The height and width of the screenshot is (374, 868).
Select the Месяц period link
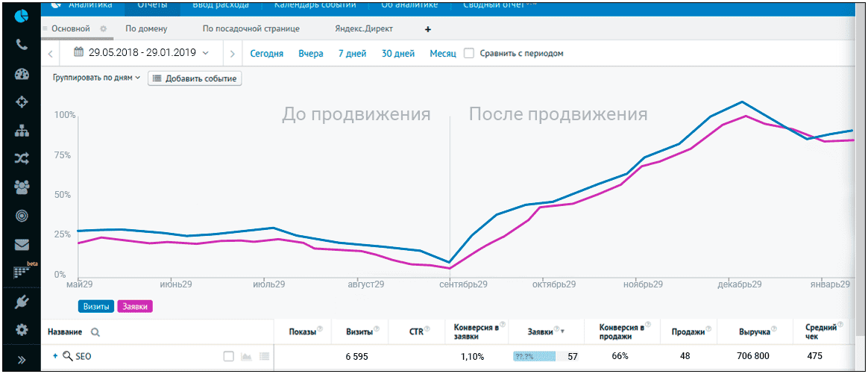[x=443, y=54]
